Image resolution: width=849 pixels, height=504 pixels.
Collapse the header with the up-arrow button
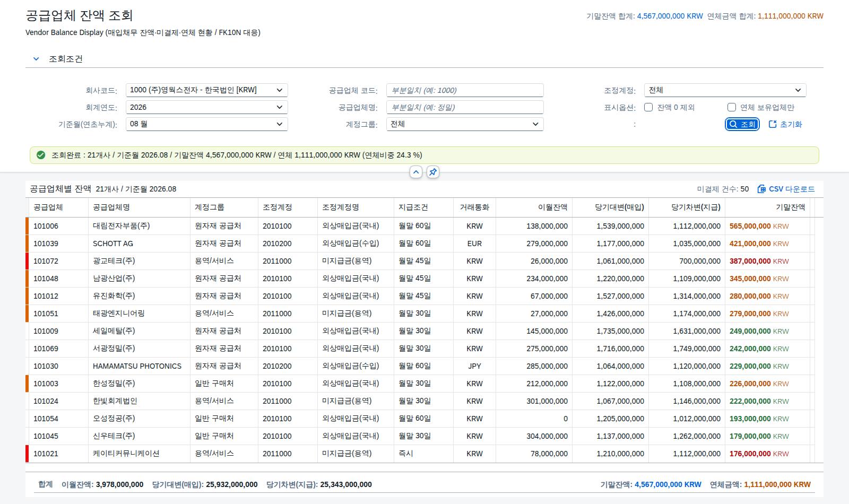pyautogui.click(x=416, y=172)
